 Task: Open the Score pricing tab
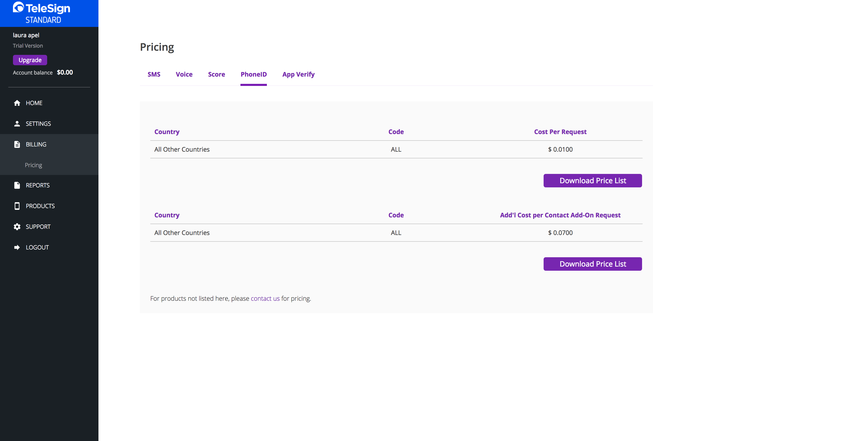(x=217, y=74)
